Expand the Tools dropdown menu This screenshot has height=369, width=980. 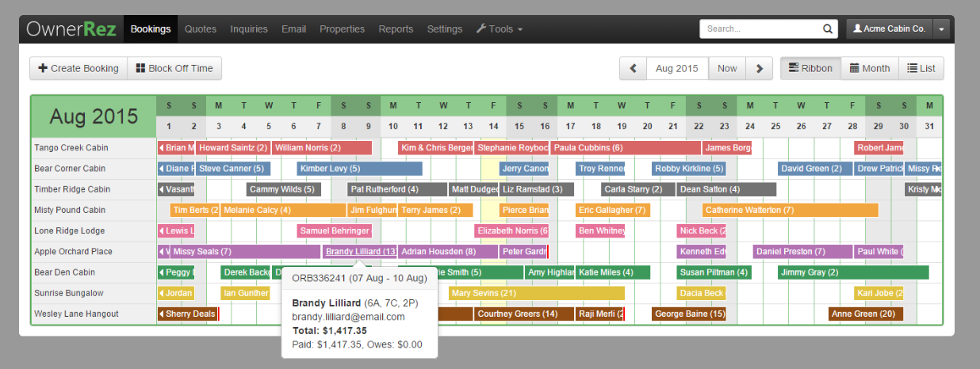pyautogui.click(x=500, y=29)
